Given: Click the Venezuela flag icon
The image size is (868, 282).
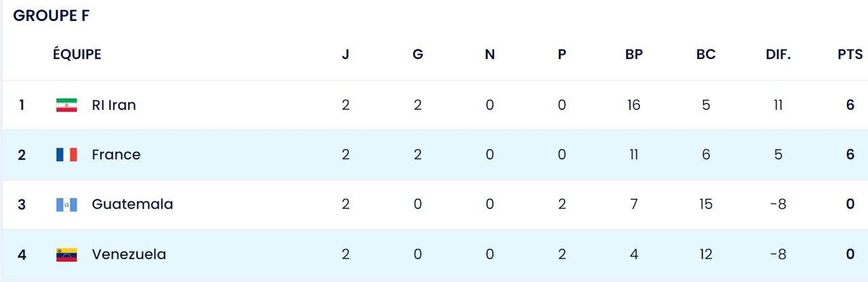Looking at the screenshot, I should click(66, 255).
